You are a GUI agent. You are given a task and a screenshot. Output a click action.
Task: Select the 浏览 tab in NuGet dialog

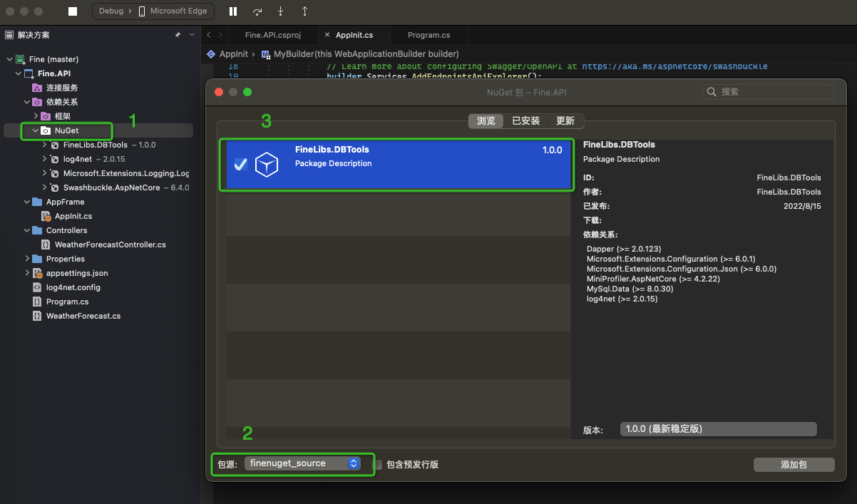tap(486, 121)
